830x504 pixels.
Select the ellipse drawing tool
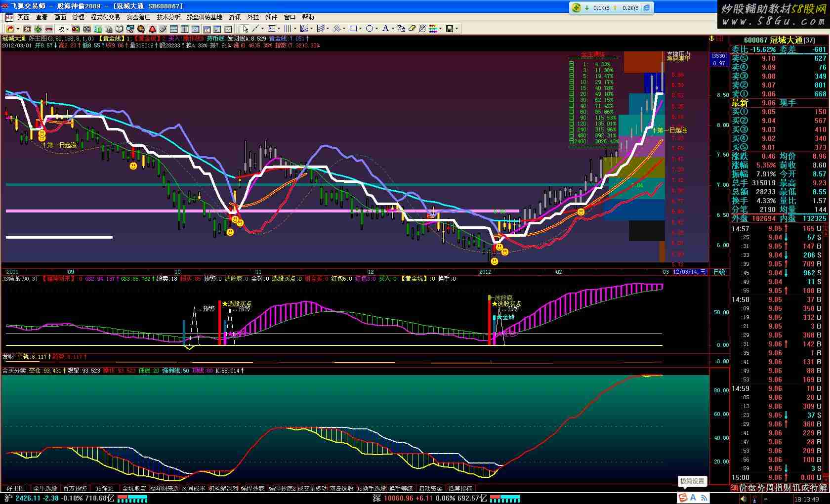370,29
